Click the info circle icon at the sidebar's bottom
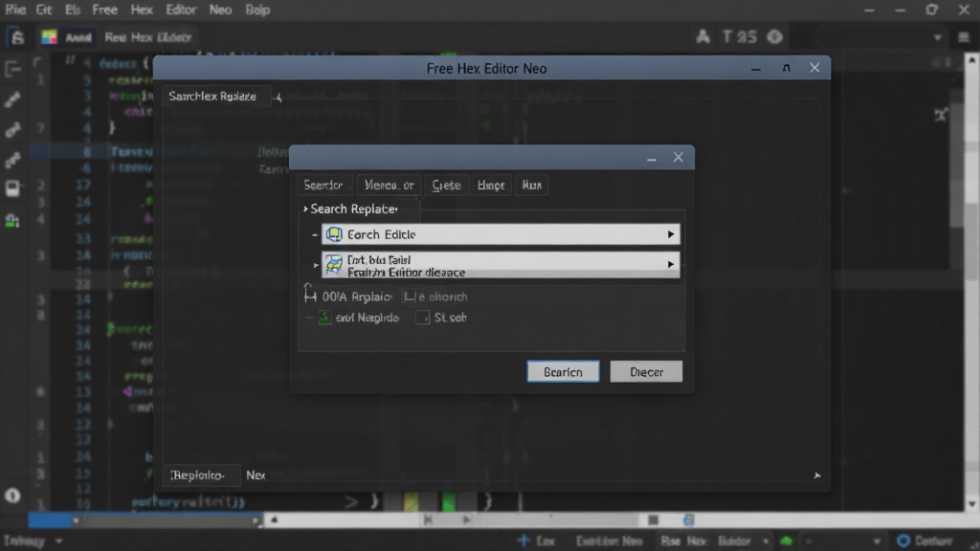Viewport: 980px width, 551px height. point(12,496)
